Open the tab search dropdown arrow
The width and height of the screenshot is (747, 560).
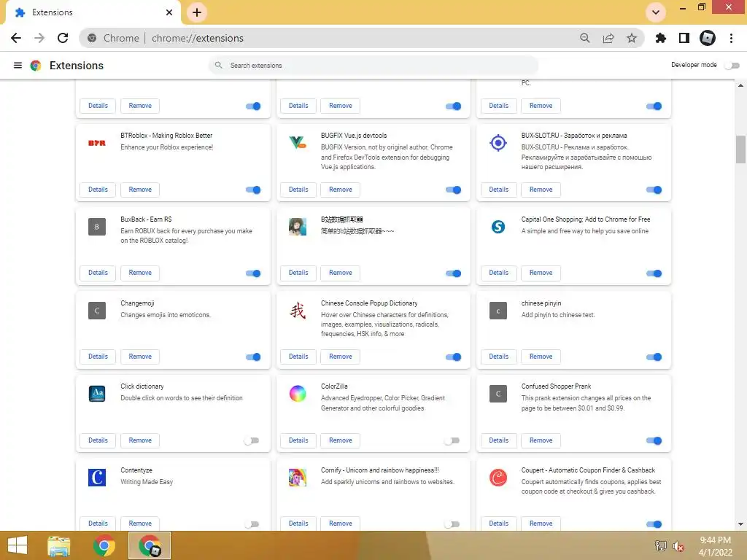pos(656,12)
